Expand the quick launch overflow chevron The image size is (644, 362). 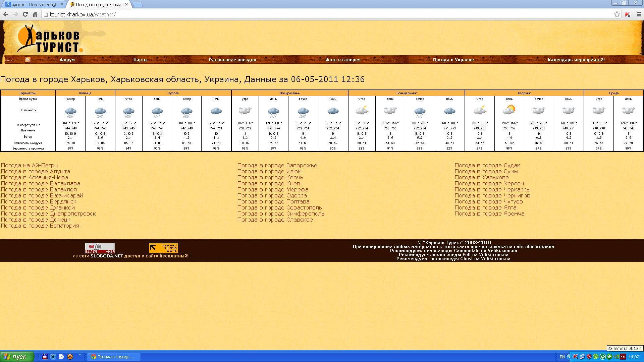coord(80,355)
